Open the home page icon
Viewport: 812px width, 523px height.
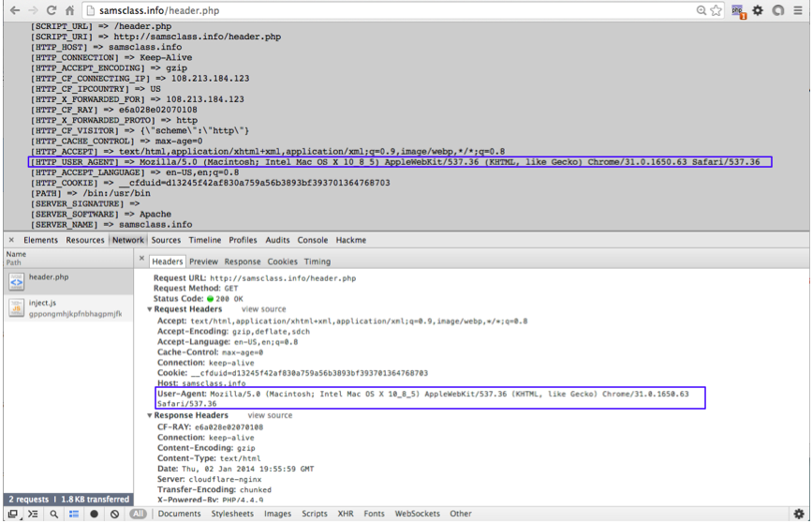click(x=69, y=10)
